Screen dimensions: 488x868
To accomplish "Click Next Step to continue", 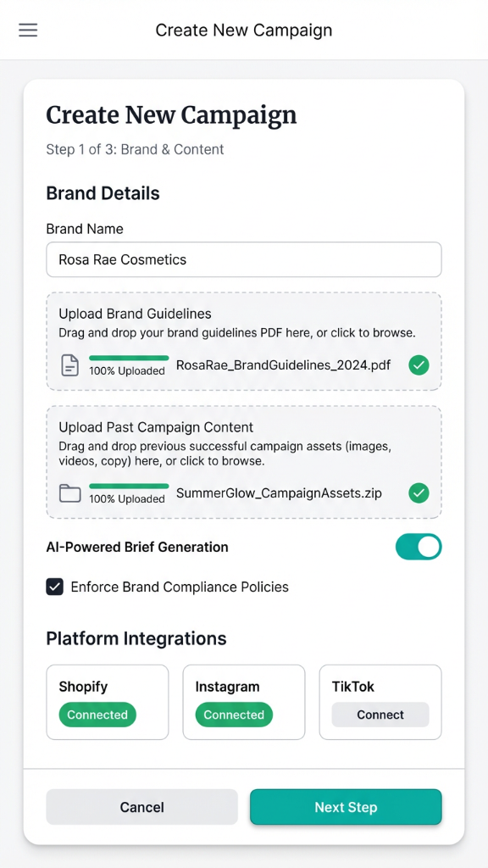I will [346, 807].
